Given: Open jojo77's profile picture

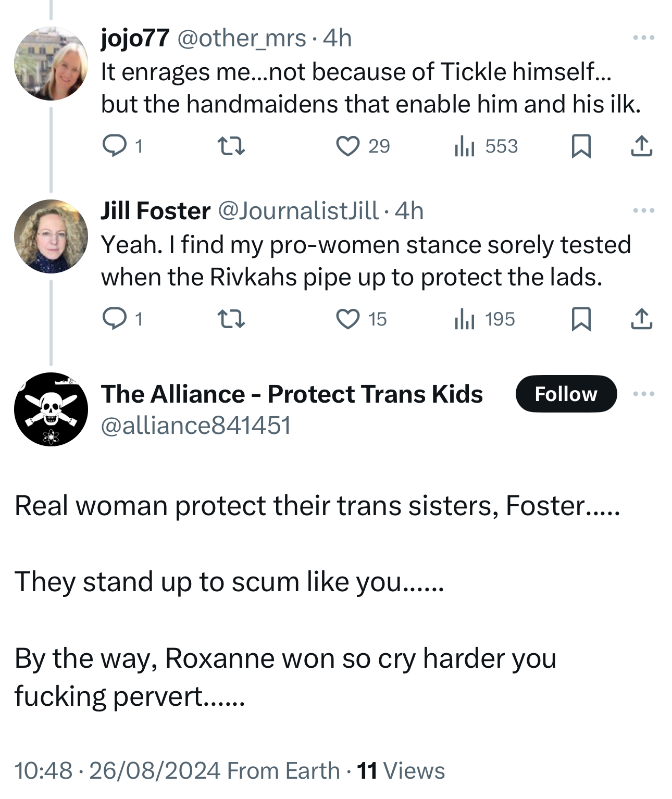Looking at the screenshot, I should pos(51,64).
